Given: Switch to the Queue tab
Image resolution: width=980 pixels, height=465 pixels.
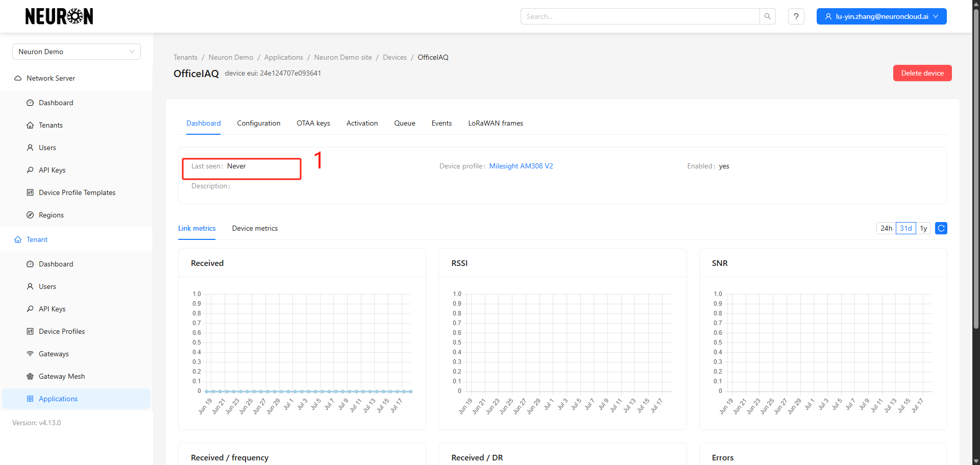Looking at the screenshot, I should point(405,123).
